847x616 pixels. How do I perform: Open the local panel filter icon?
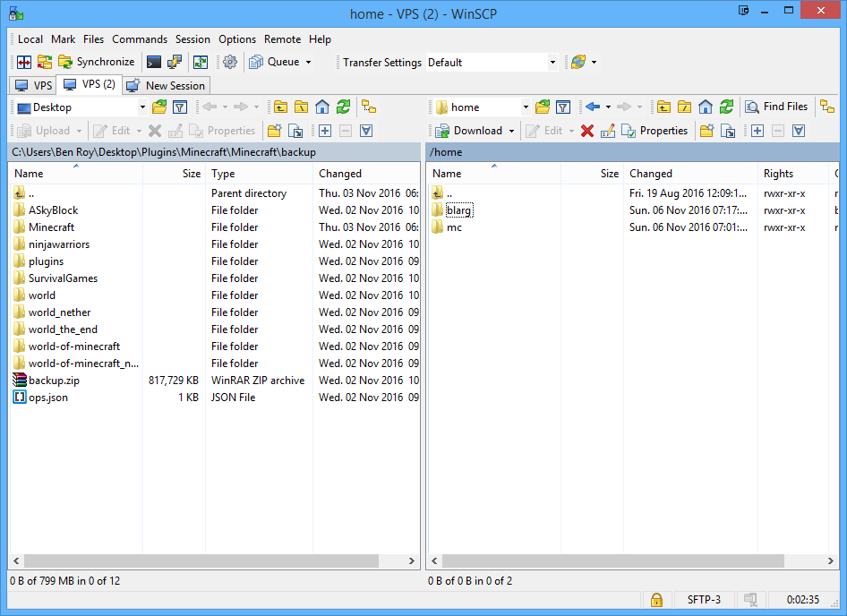(x=180, y=107)
